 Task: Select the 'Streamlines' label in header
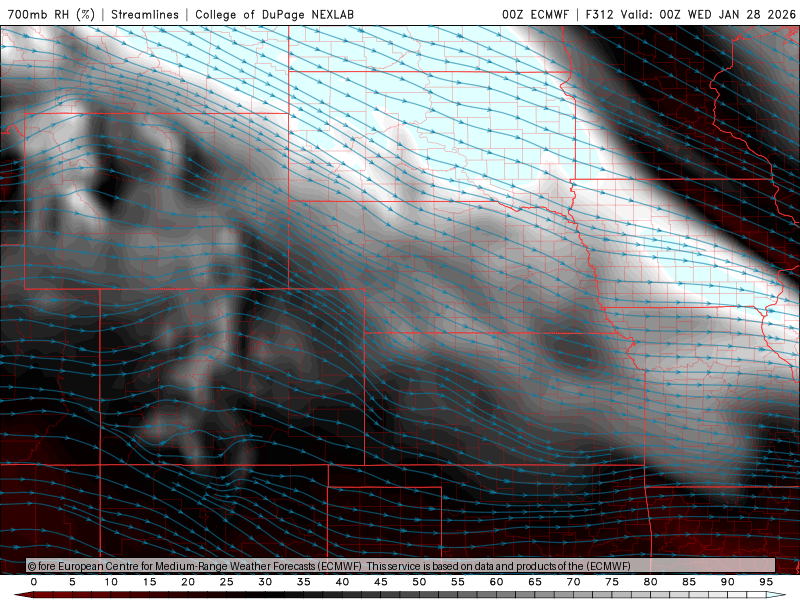145,14
